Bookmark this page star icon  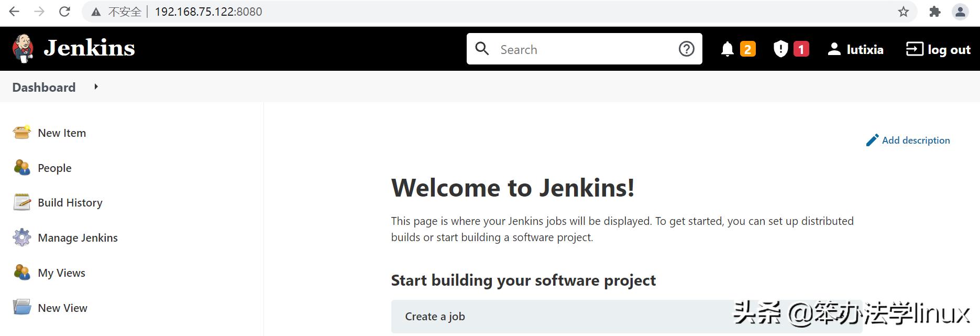tap(903, 12)
